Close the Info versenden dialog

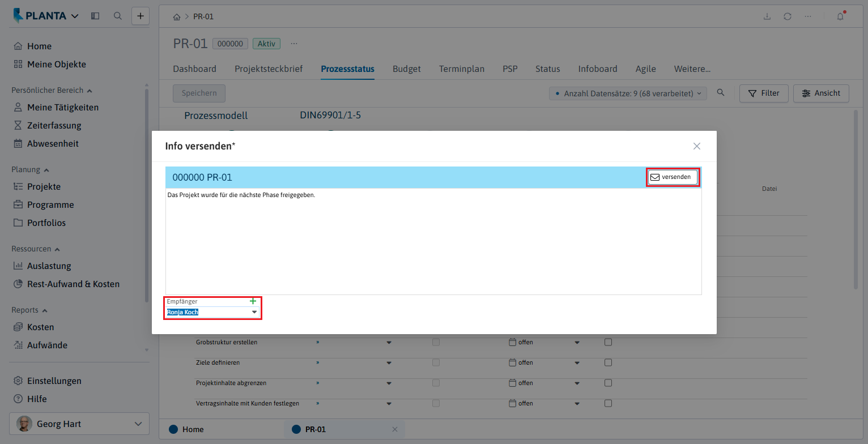click(697, 146)
